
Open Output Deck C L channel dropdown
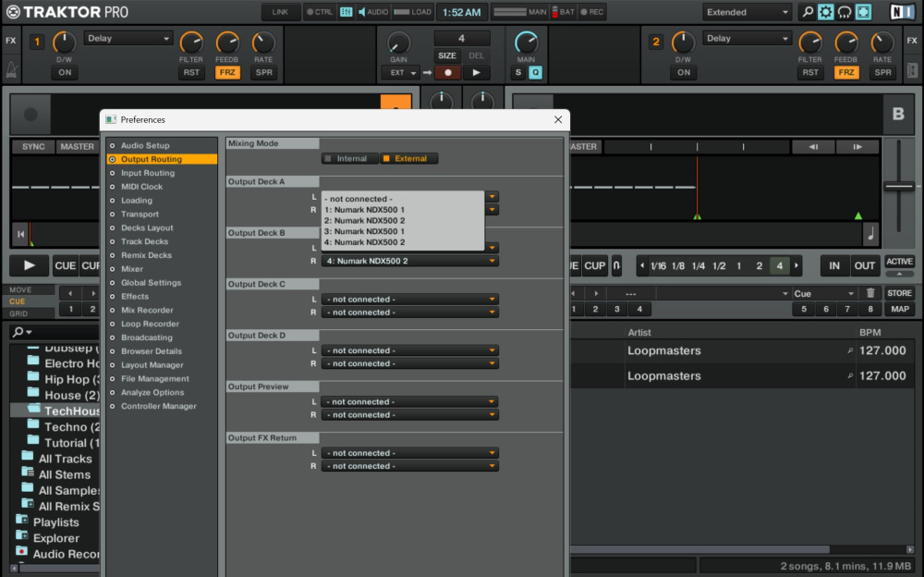410,299
